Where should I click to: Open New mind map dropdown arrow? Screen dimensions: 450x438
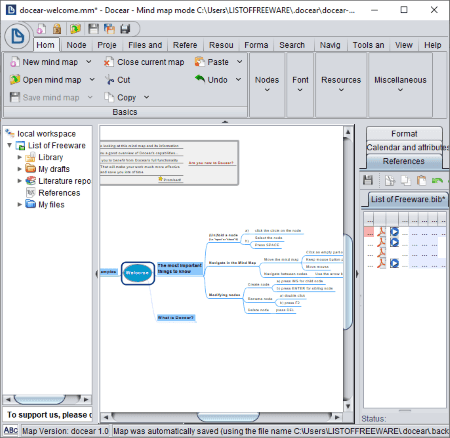click(x=89, y=62)
